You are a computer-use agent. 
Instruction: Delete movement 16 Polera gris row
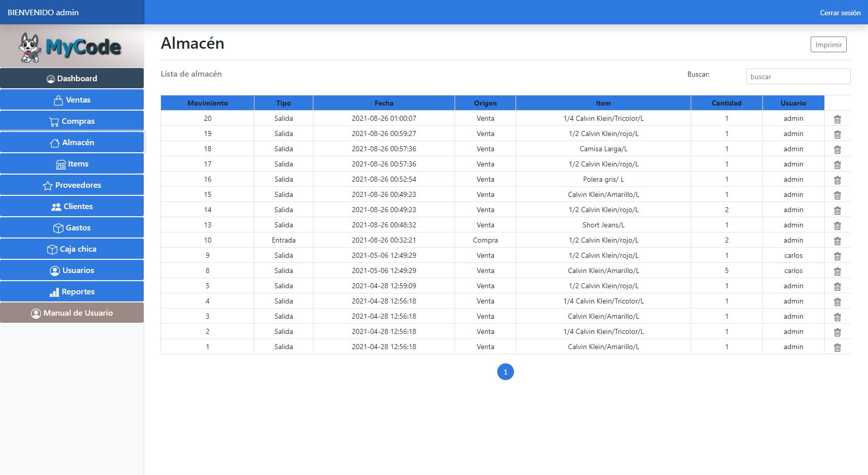837,180
